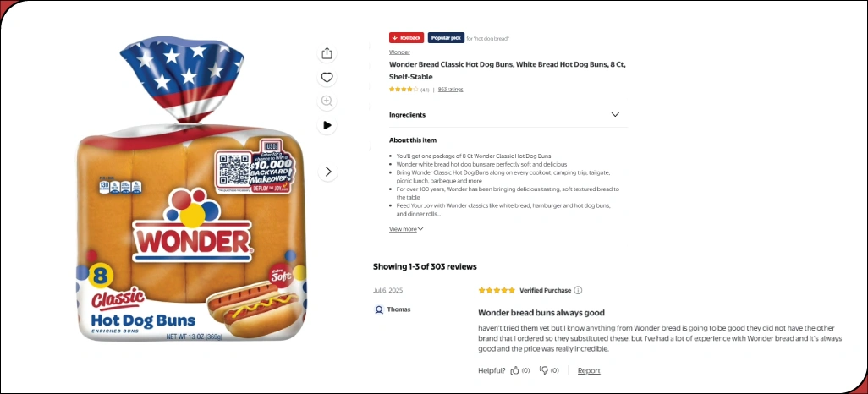This screenshot has width=868, height=394.
Task: Click the red Rollback badge
Action: [x=406, y=38]
